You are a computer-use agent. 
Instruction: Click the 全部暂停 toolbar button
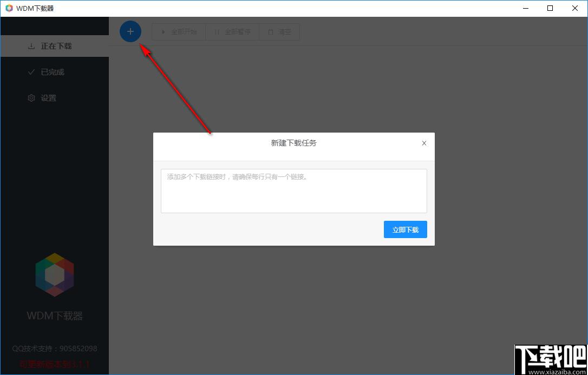pyautogui.click(x=232, y=32)
